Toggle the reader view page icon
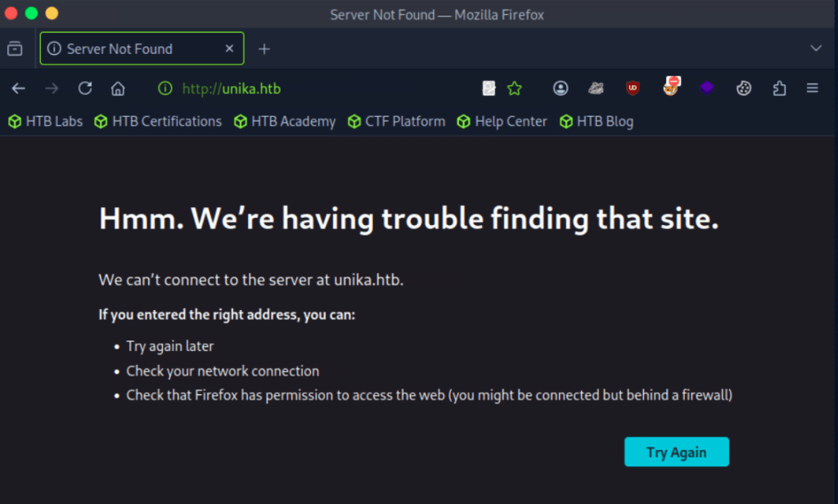838x504 pixels. (x=489, y=88)
